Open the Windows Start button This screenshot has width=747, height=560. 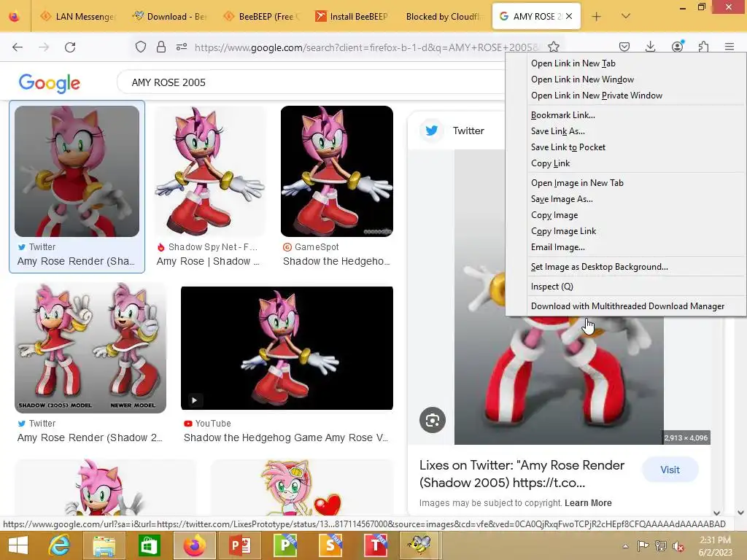coord(18,545)
